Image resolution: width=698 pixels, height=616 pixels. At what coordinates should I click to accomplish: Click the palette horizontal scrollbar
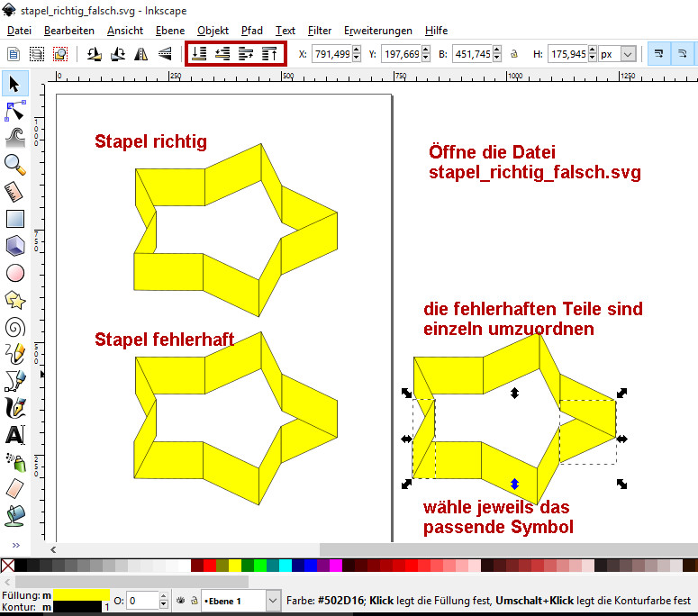(x=131, y=581)
